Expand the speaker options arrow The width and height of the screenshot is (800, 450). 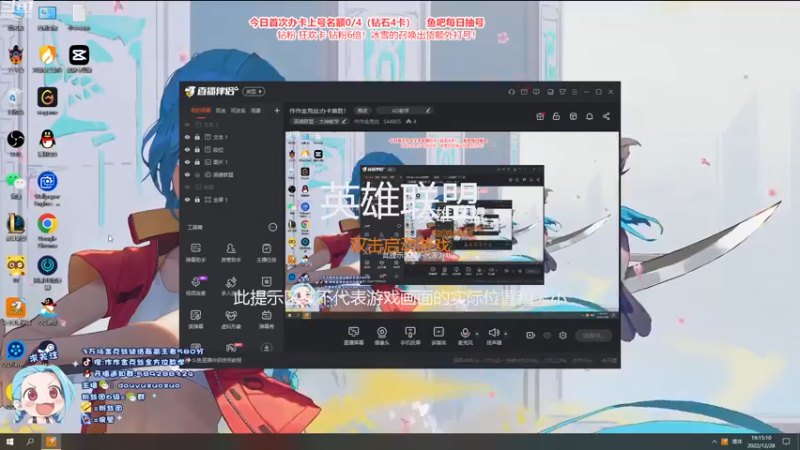(506, 334)
